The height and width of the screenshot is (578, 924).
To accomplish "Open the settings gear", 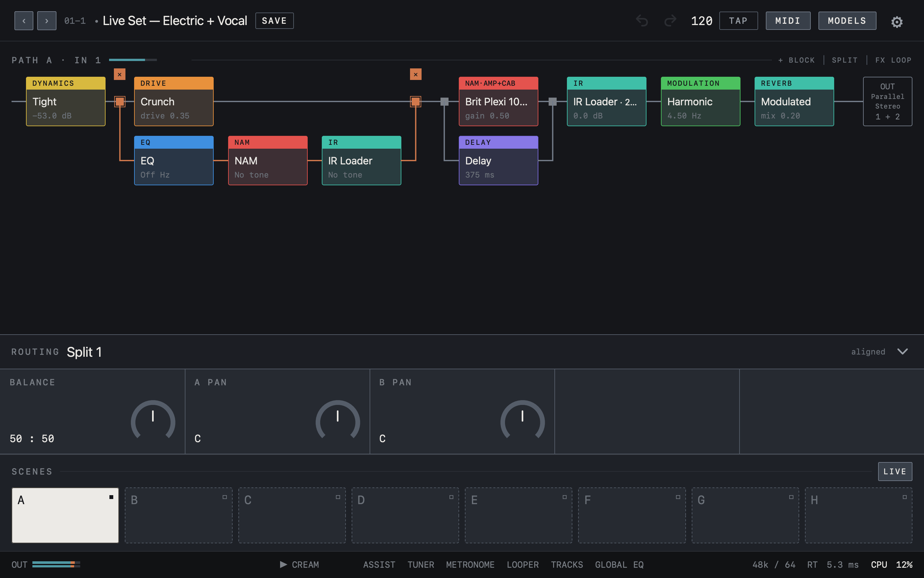I will click(x=897, y=22).
